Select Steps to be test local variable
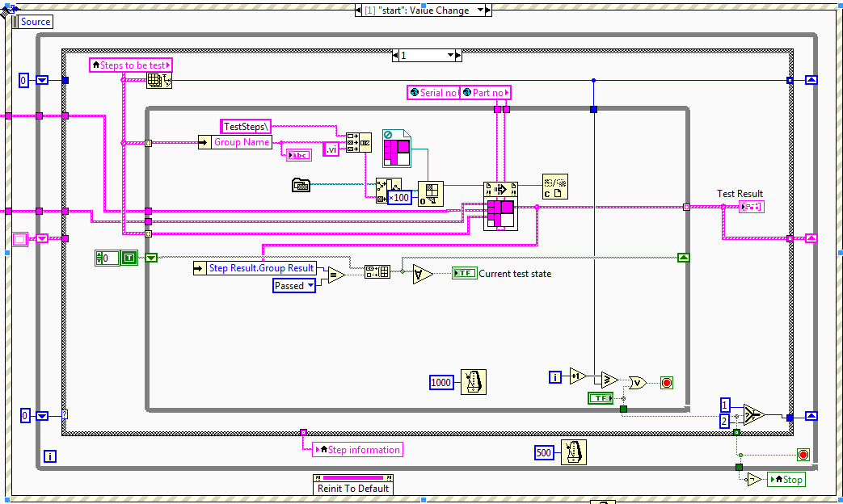843x504 pixels. 131,65
